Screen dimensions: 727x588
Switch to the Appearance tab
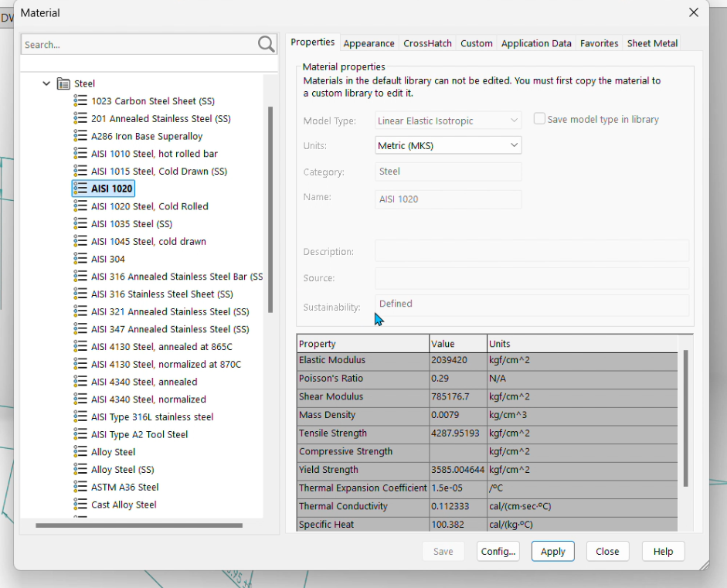(369, 43)
